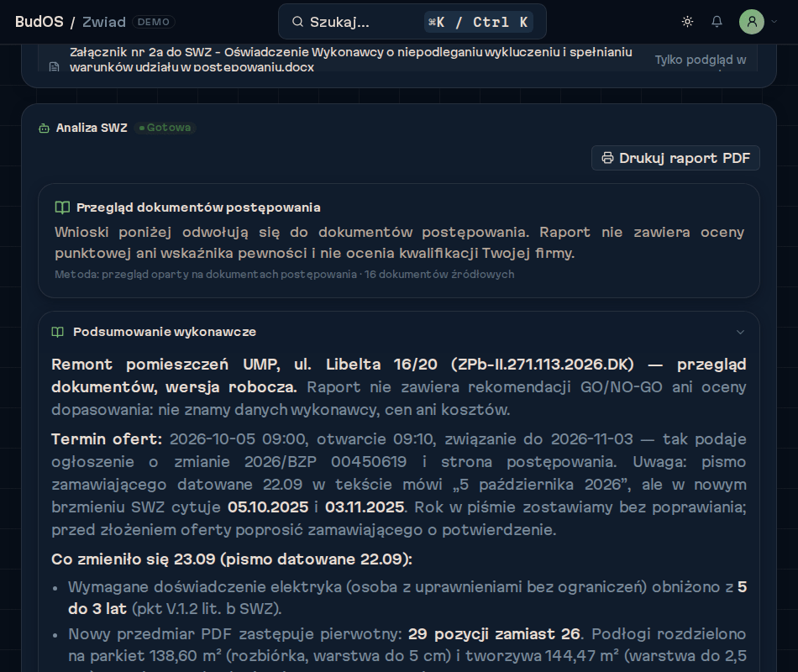The height and width of the screenshot is (672, 798).
Task: Click book icon beside Przegląd dokumentów postępowania
Action: pyautogui.click(x=62, y=207)
